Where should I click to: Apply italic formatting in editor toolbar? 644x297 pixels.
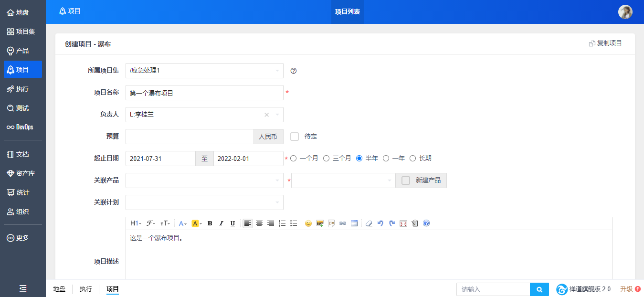[x=221, y=223]
